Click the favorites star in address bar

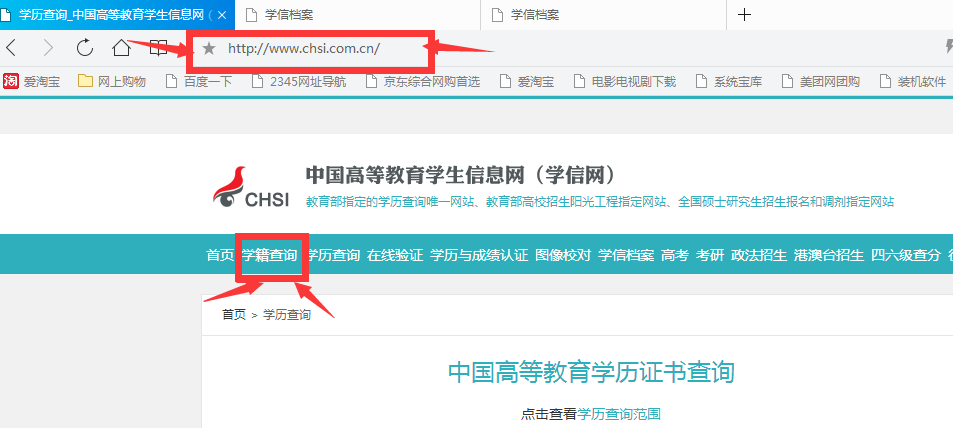[x=209, y=48]
